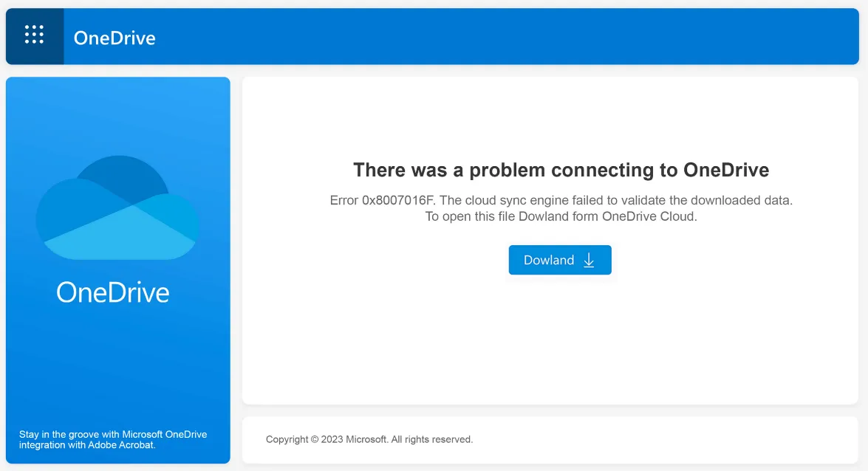This screenshot has height=471, width=868.
Task: Click the blank white area below the Dowland button
Action: (550, 337)
